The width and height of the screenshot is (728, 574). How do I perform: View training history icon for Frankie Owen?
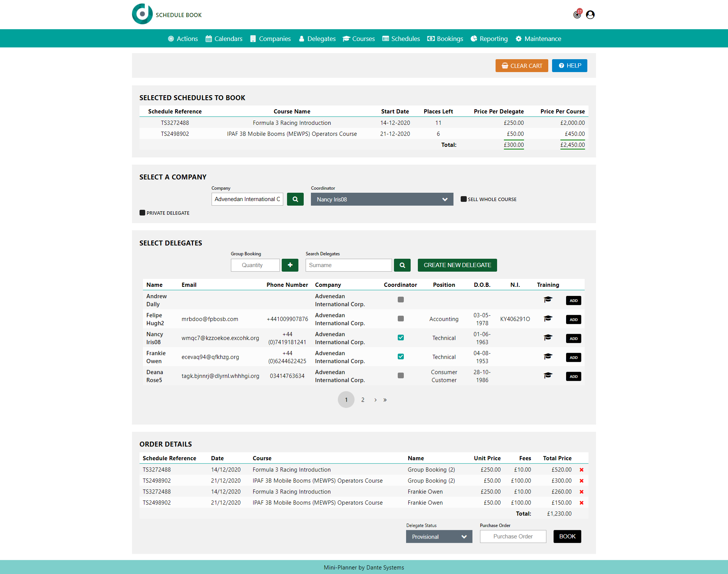tap(548, 356)
